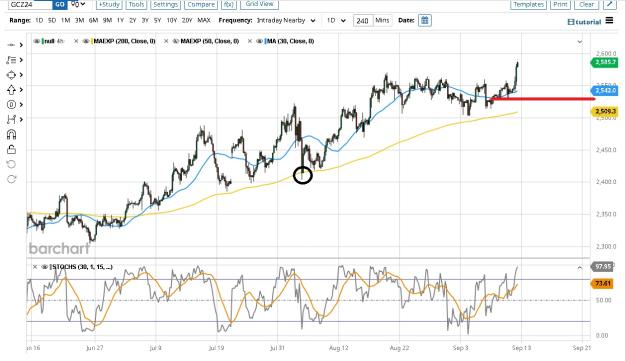
Task: Expand the line tool options chevron
Action: 21,45
